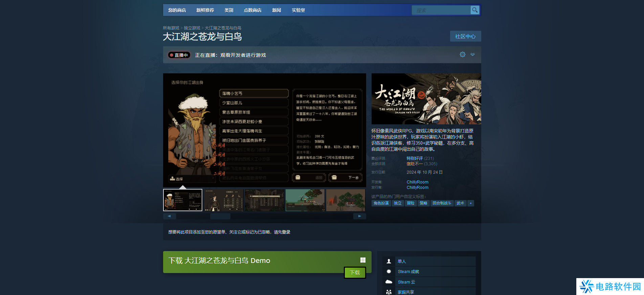
Task: Open the 您的商店 menu
Action: tap(177, 10)
